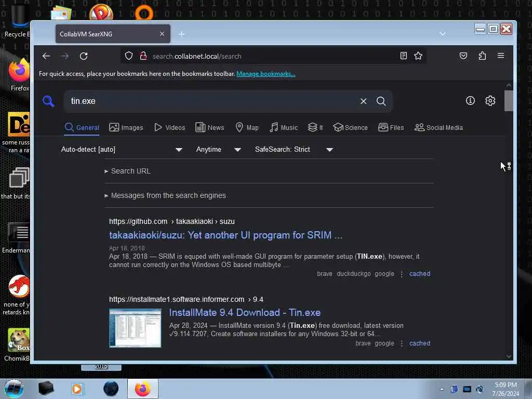Switch to the Social Media category

pos(438,128)
